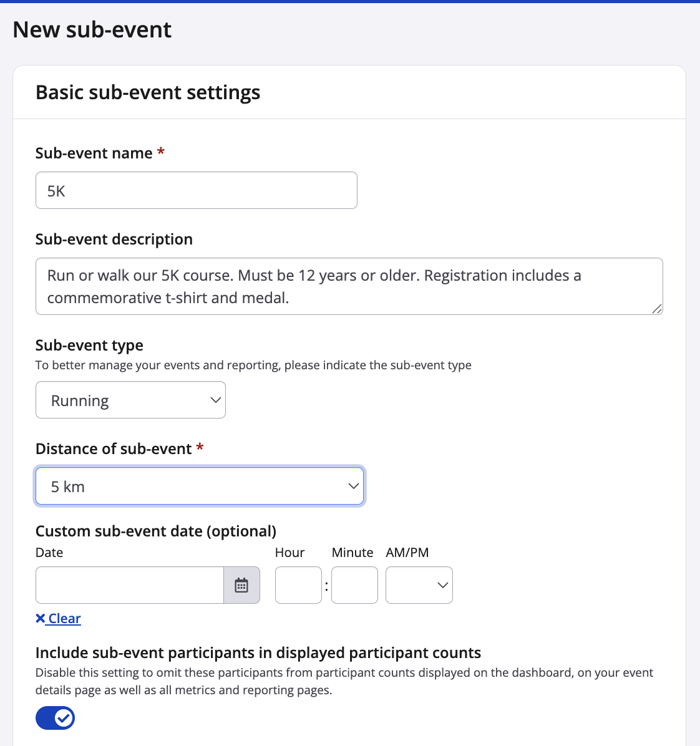Click the 'Include sub-event participants' setting label
Viewport: 700px width, 746px height.
258,652
